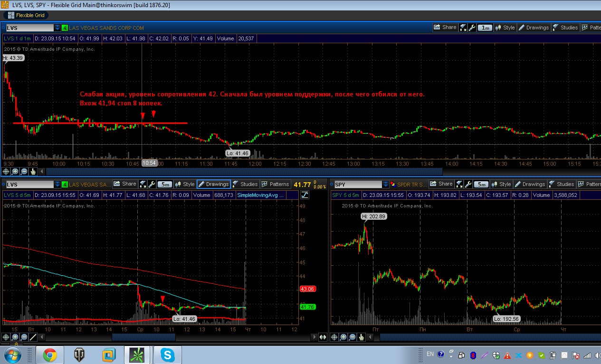Open World of Tanks from taskbar

[79, 355]
